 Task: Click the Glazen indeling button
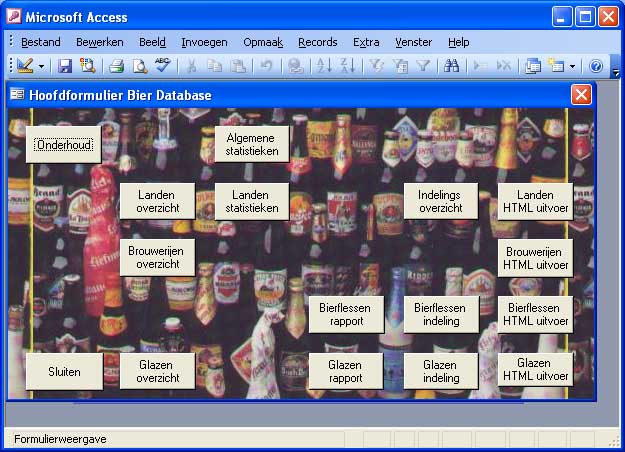click(440, 371)
